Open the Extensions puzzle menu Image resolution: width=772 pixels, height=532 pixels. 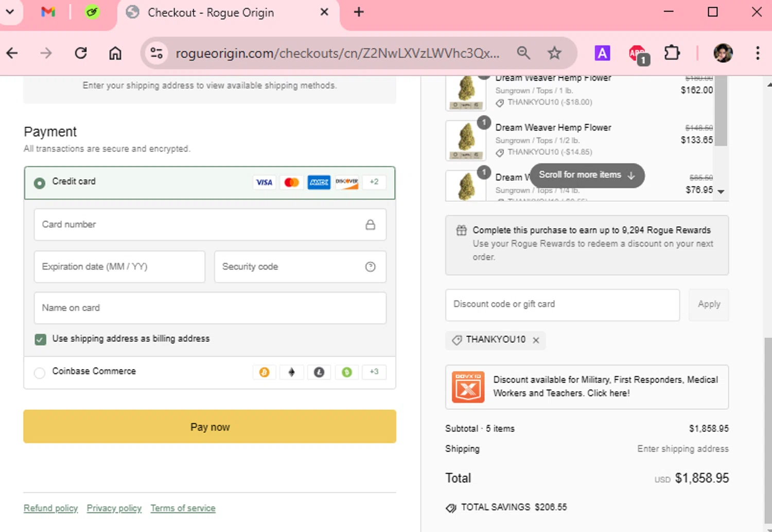tap(672, 53)
